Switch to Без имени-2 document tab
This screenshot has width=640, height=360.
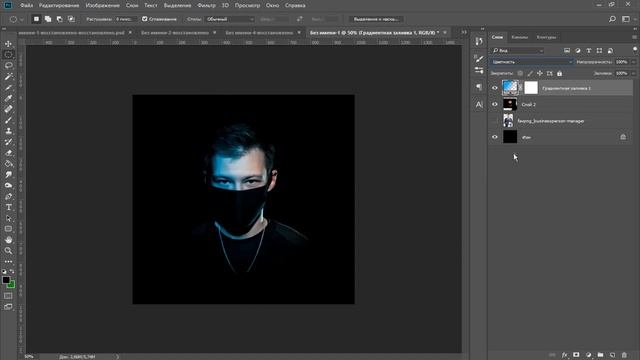click(x=175, y=33)
